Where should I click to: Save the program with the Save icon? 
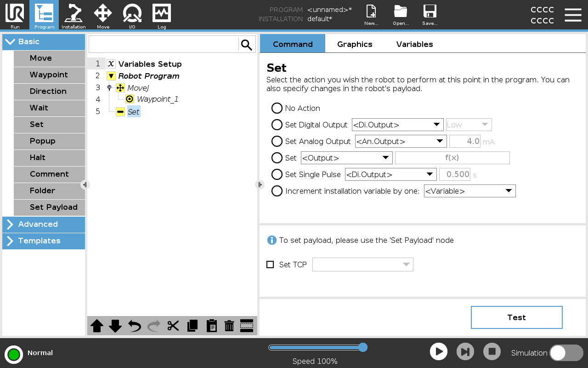point(430,15)
